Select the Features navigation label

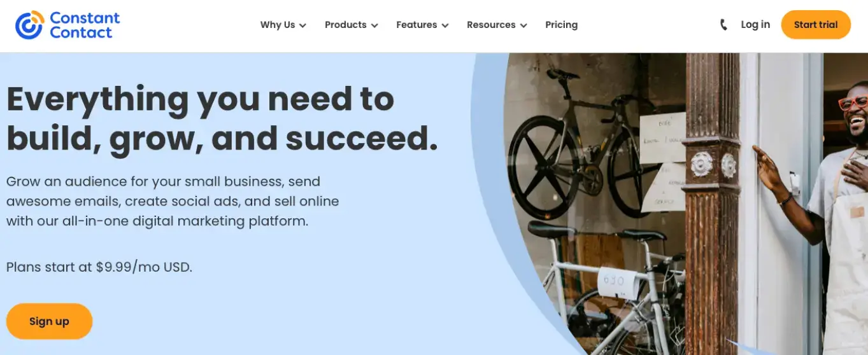pos(416,25)
